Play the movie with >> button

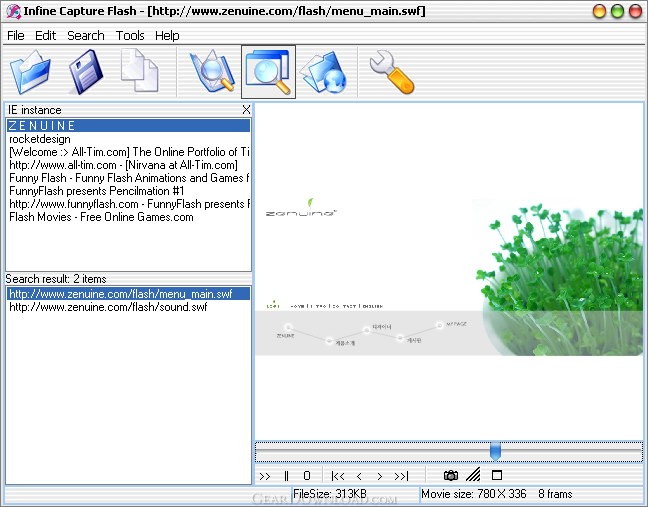[x=265, y=476]
